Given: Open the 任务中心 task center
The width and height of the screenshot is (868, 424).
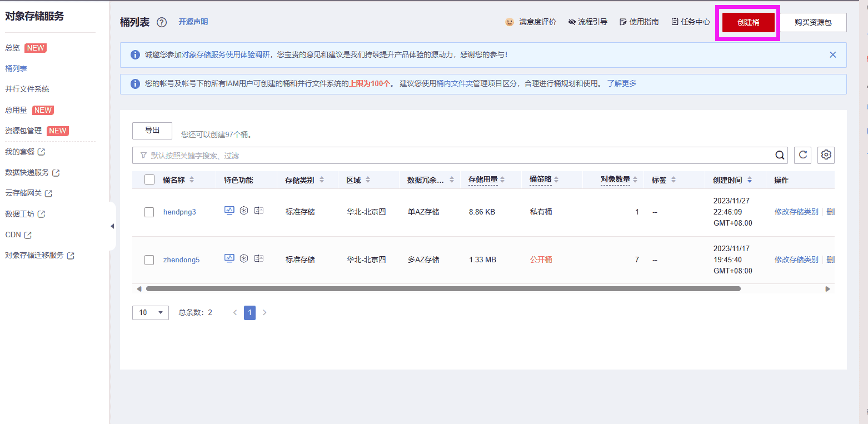Looking at the screenshot, I should click(x=690, y=22).
